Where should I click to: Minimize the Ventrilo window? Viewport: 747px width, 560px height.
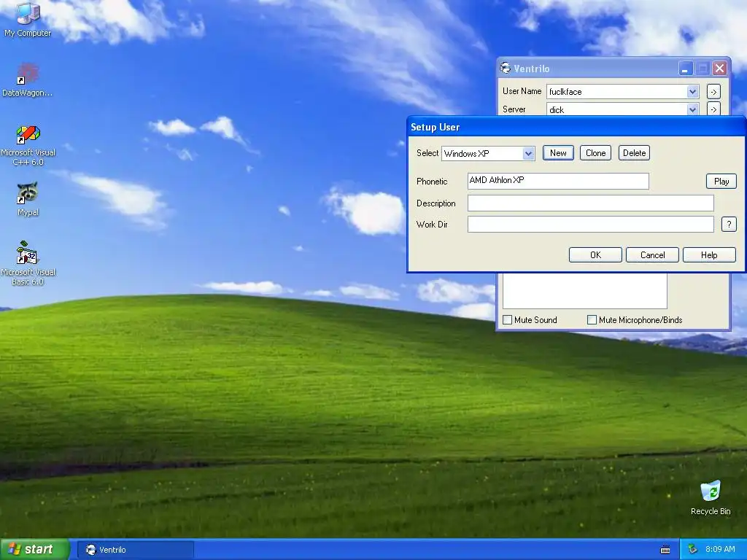point(685,69)
